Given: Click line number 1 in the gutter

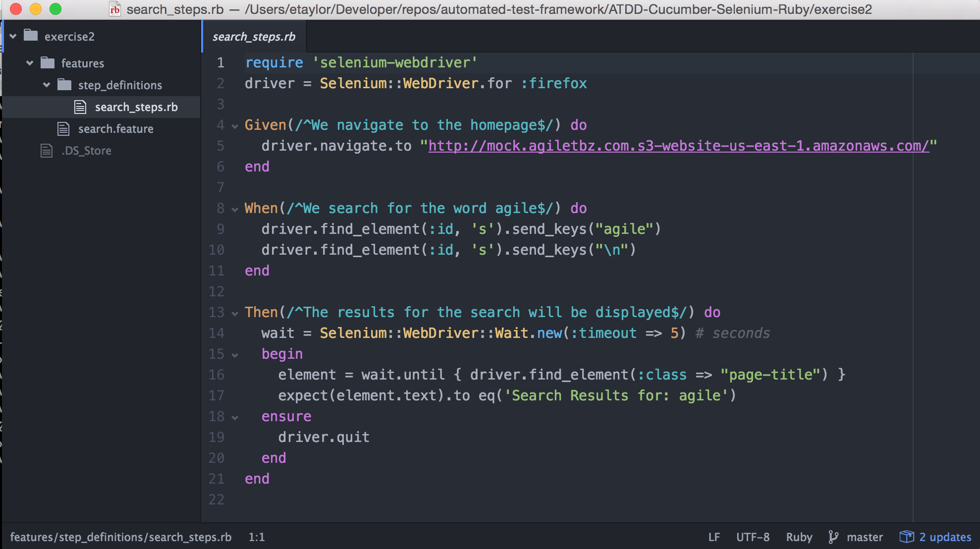Looking at the screenshot, I should 220,62.
